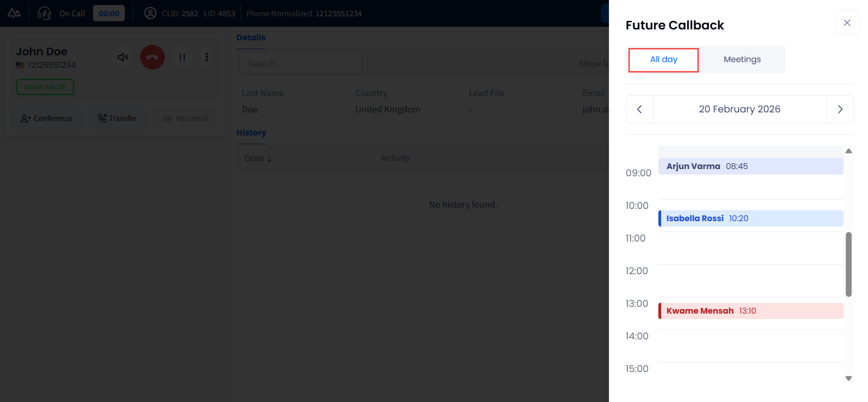This screenshot has height=402, width=868.
Task: Open the Isabella Rossi 10:20 callback
Action: coord(750,218)
